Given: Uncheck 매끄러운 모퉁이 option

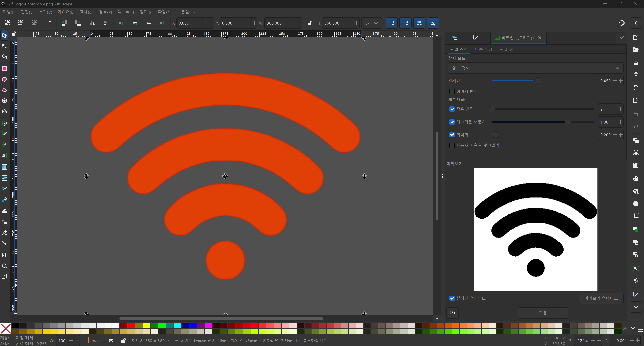Looking at the screenshot, I should pyautogui.click(x=452, y=122).
